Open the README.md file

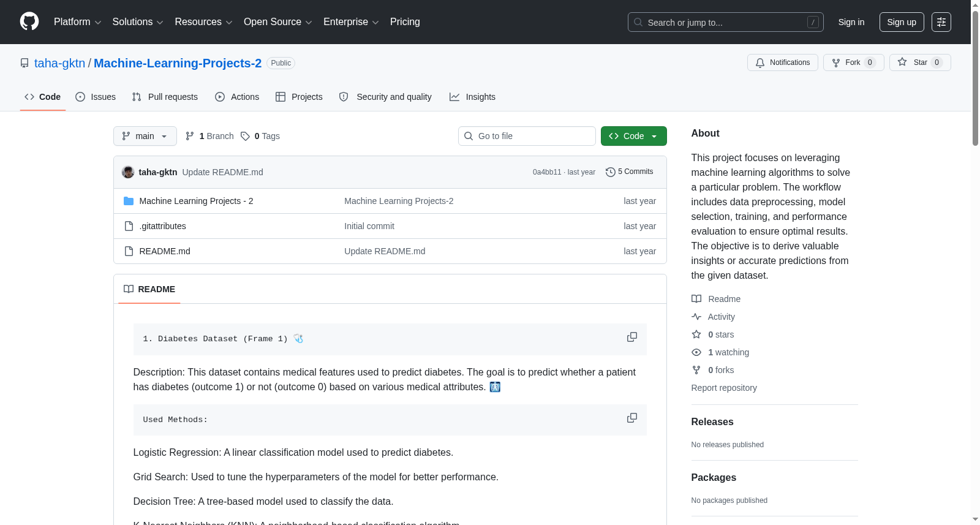(x=165, y=251)
